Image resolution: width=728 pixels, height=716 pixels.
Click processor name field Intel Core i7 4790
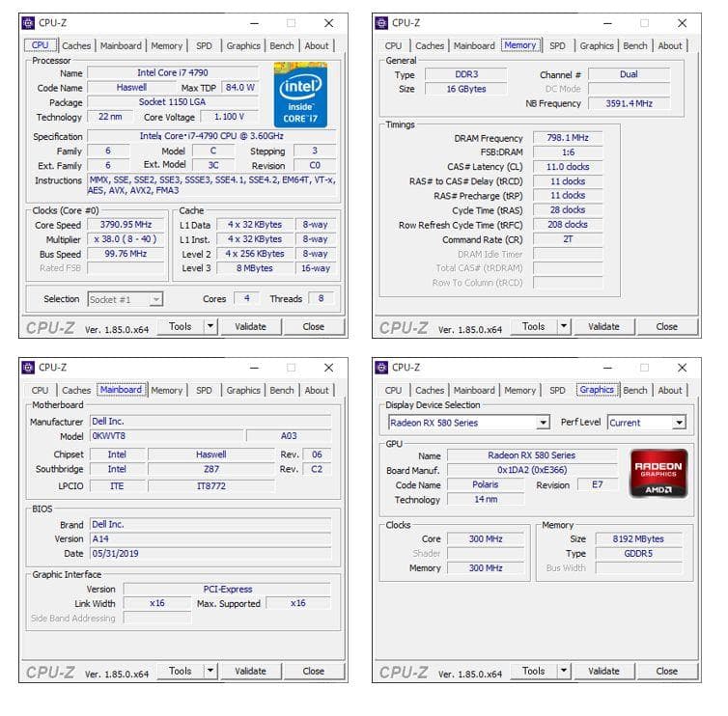click(x=173, y=72)
